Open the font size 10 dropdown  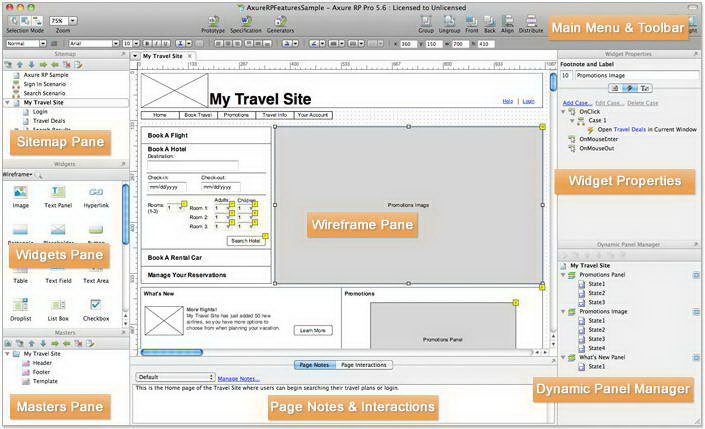click(136, 44)
